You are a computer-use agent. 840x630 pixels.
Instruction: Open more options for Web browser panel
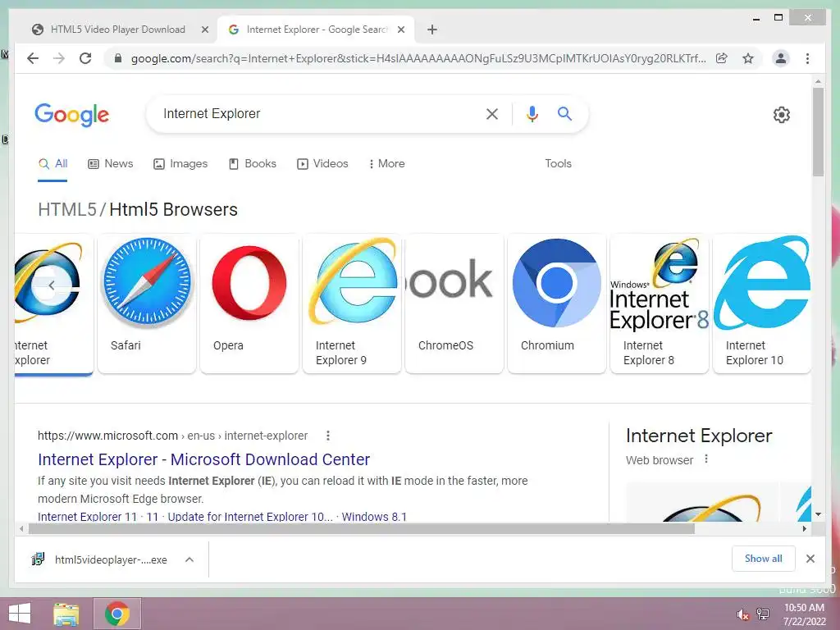[x=706, y=459]
